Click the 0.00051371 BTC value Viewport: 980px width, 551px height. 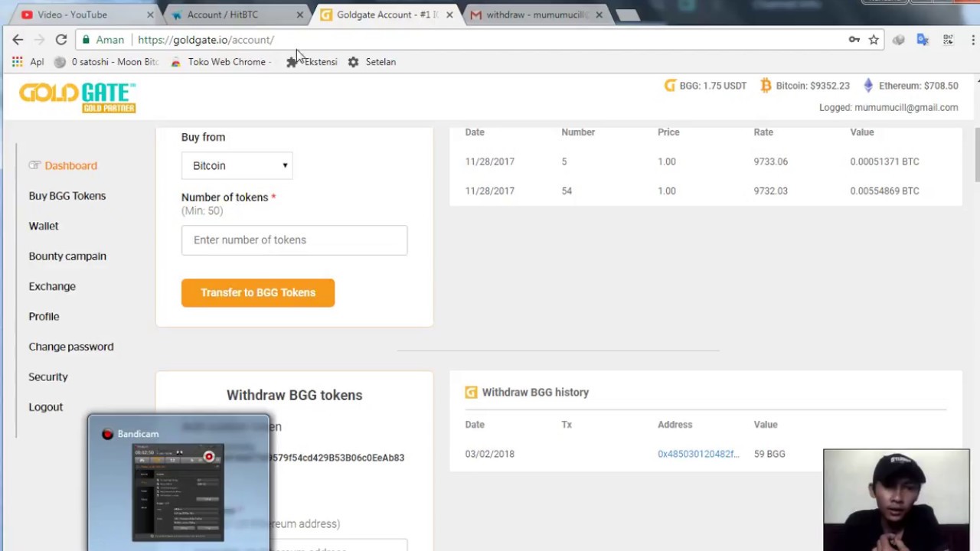pyautogui.click(x=884, y=162)
